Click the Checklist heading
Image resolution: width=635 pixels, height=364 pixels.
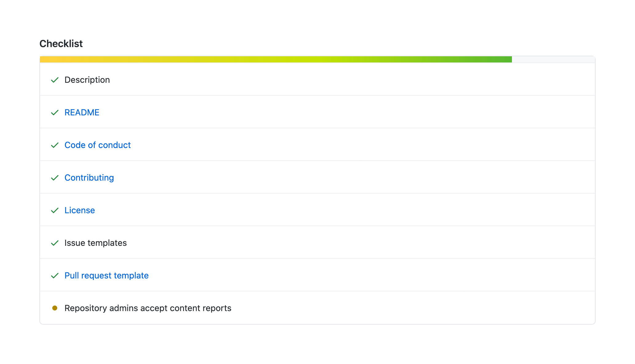(x=61, y=44)
